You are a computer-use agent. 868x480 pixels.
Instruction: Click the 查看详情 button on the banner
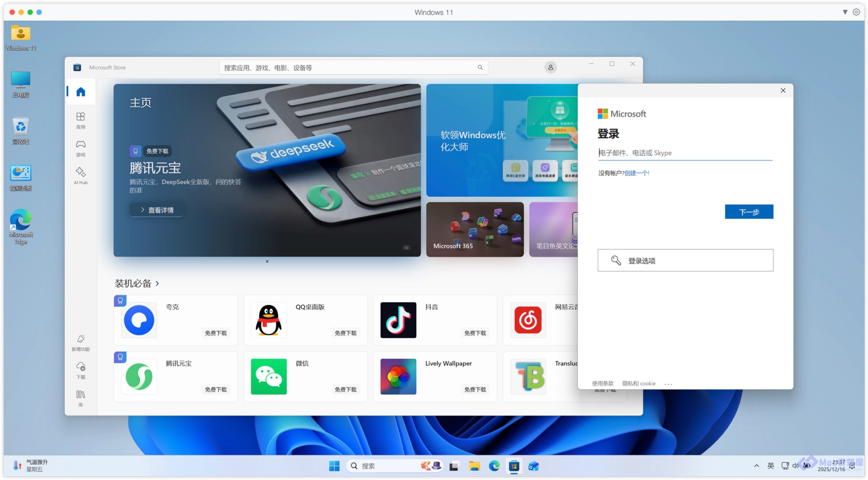pyautogui.click(x=157, y=210)
